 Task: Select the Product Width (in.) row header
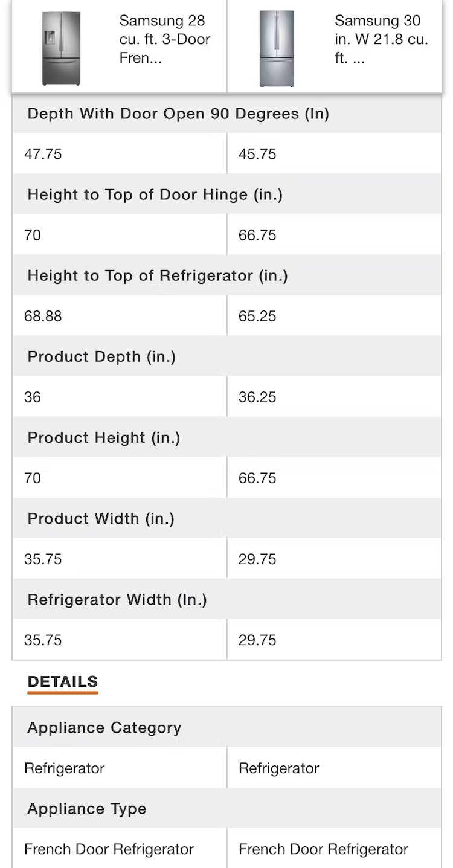coord(101,519)
